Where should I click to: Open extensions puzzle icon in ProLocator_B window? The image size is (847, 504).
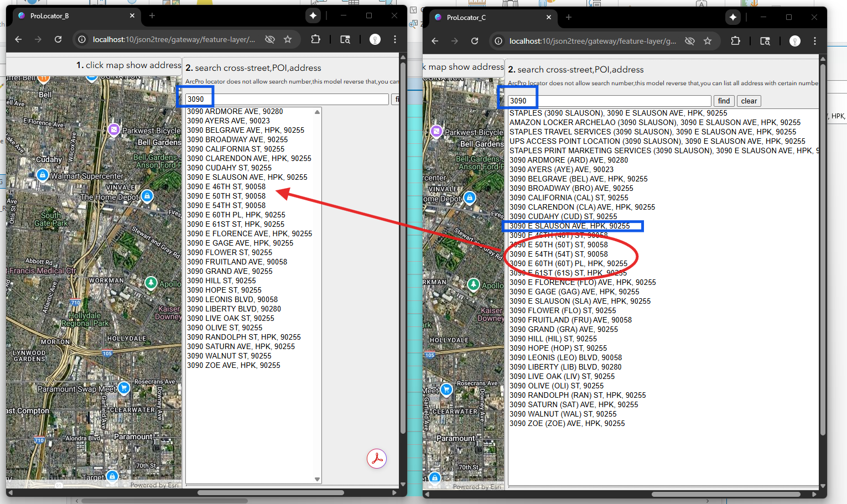(x=315, y=39)
